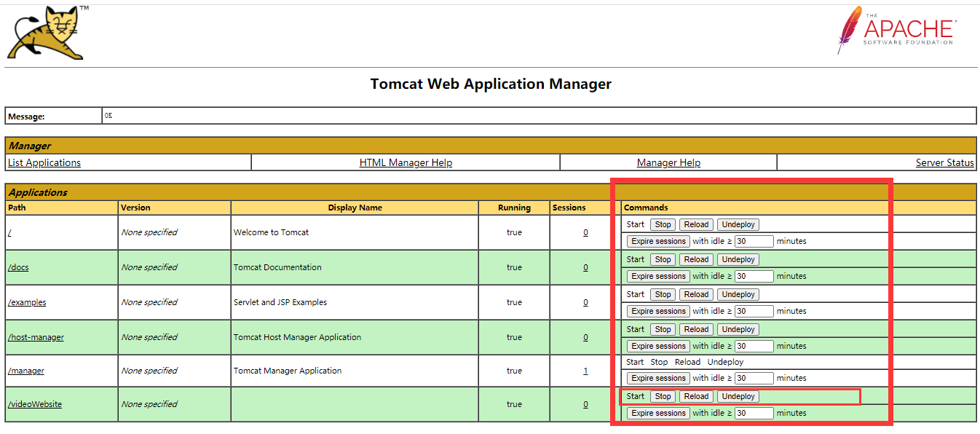
Task: Open the /docs path link
Action: [x=18, y=267]
